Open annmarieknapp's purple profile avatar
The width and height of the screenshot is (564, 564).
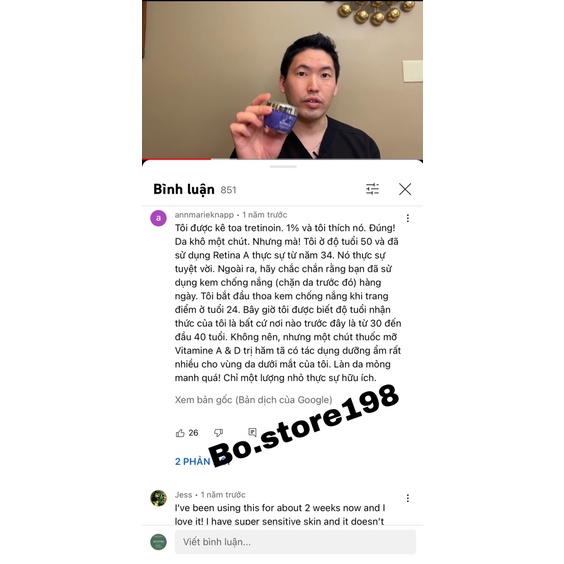coord(158,218)
